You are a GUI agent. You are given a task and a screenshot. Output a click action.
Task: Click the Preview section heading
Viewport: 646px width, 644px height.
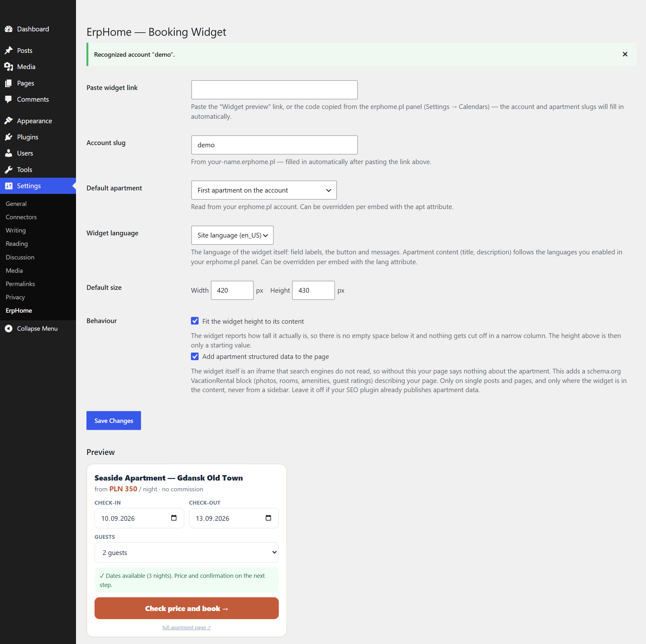coord(101,452)
